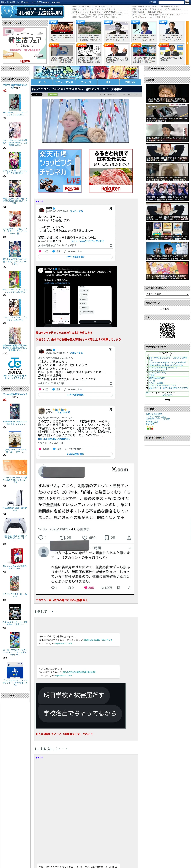
Task: Open the アニメ・マンガ navigation tab
Action: [x=64, y=82]
